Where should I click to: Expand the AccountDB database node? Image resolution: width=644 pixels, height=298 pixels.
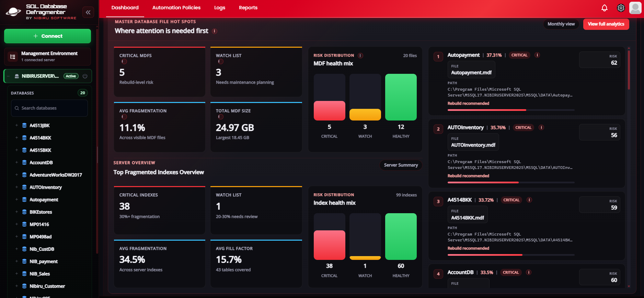coord(16,162)
